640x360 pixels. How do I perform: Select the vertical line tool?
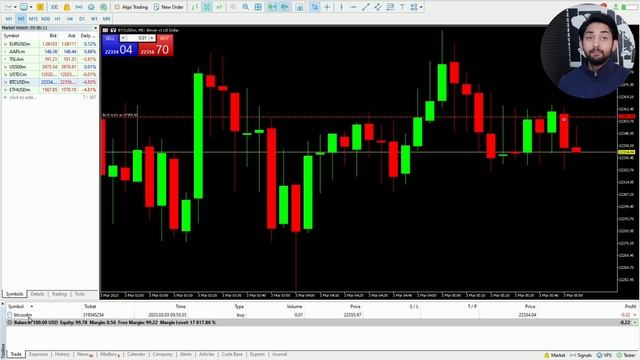click(341, 7)
